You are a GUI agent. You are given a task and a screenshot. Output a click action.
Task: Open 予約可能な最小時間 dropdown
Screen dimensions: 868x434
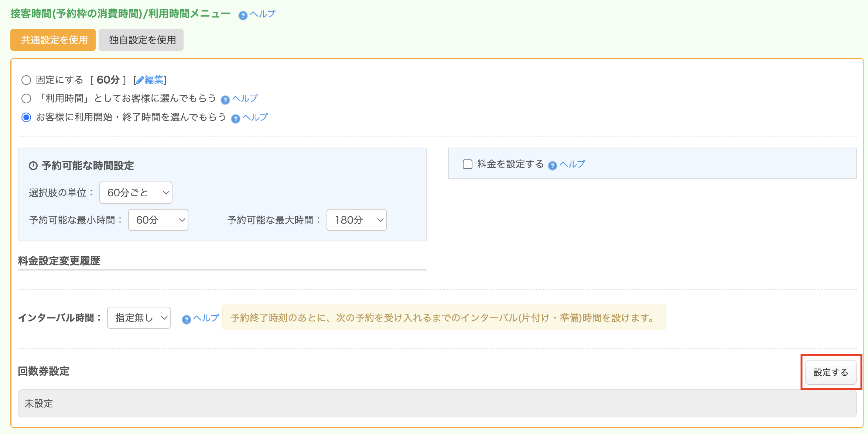click(x=158, y=220)
